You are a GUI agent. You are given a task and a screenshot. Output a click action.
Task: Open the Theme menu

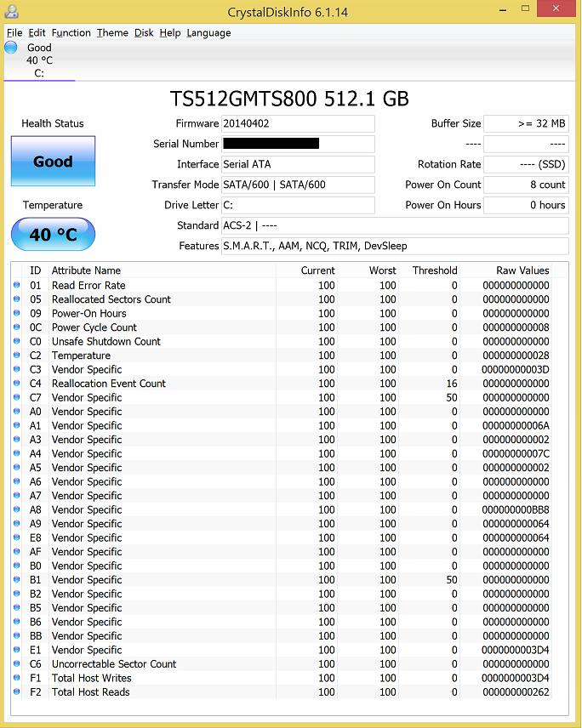coord(112,33)
